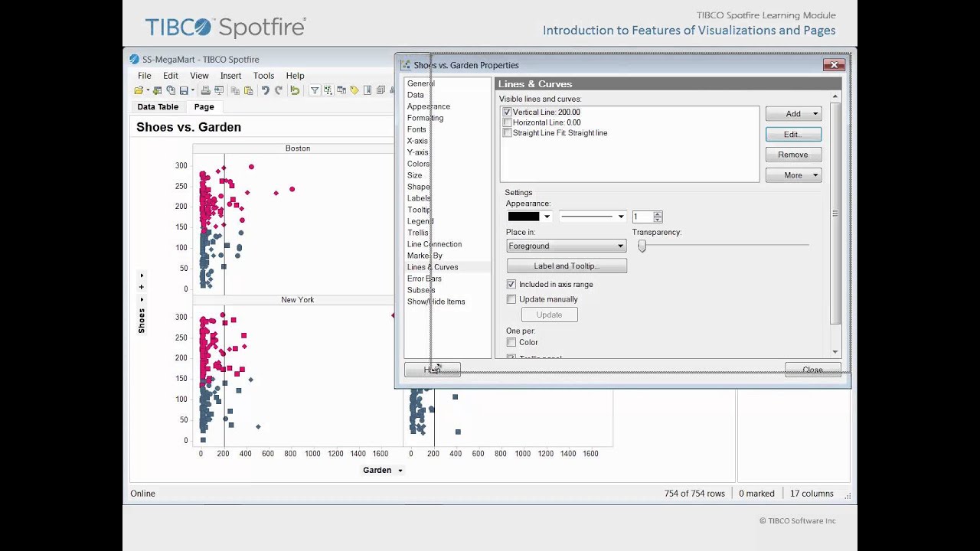Click the properties dialog title icon

(x=406, y=65)
